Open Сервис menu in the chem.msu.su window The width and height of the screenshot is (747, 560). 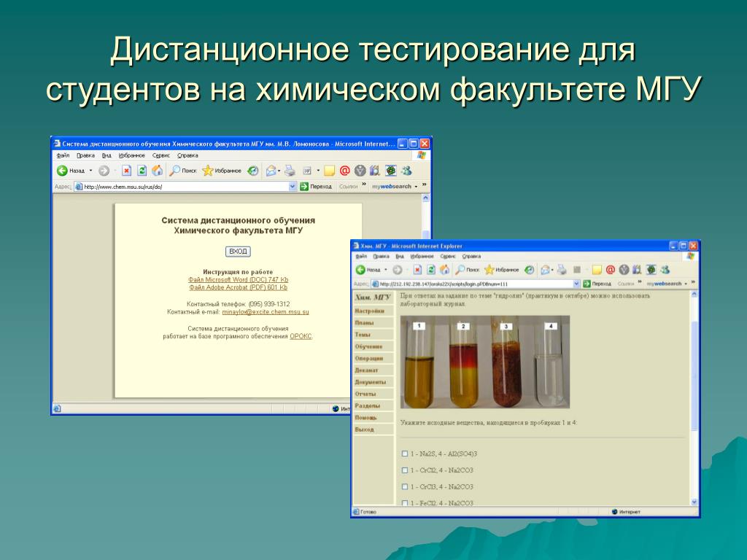[161, 155]
